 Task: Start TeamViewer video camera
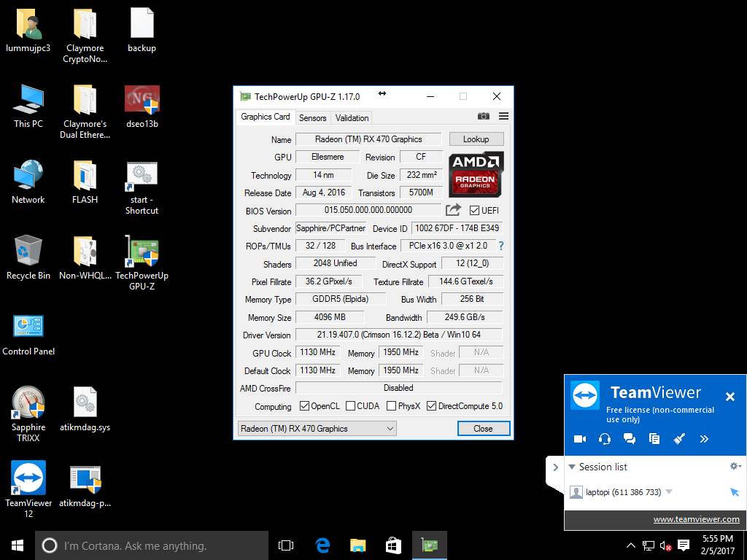point(580,439)
